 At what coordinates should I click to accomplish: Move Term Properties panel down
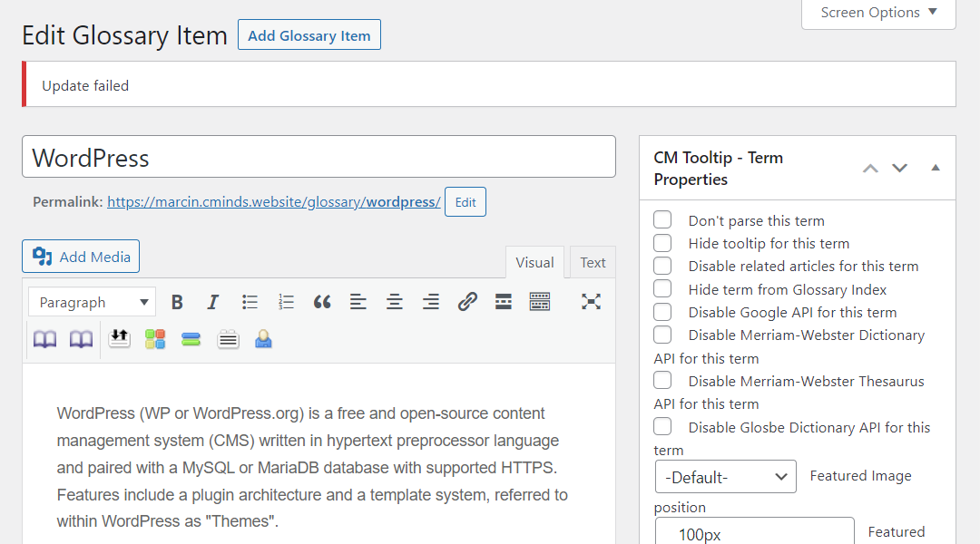(899, 168)
